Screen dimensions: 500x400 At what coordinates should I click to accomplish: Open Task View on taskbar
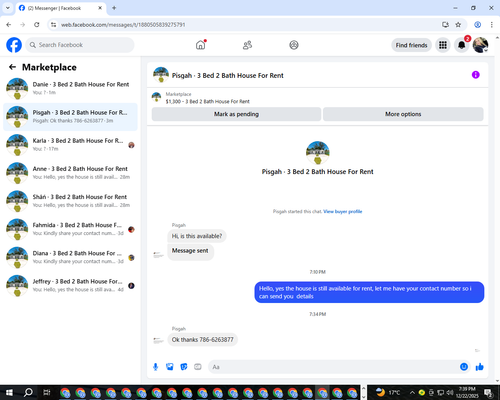(x=47, y=392)
